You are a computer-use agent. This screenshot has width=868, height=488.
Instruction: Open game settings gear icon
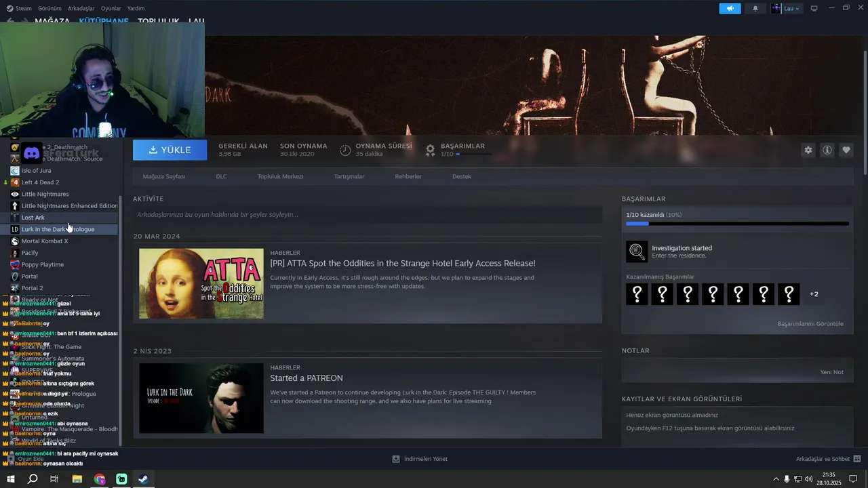[x=808, y=150]
